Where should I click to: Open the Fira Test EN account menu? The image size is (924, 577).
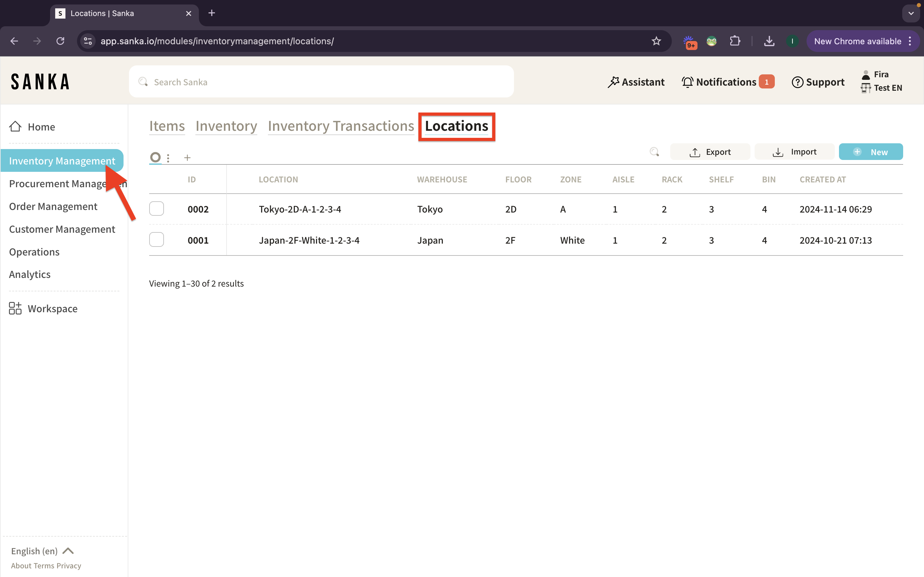tap(881, 81)
